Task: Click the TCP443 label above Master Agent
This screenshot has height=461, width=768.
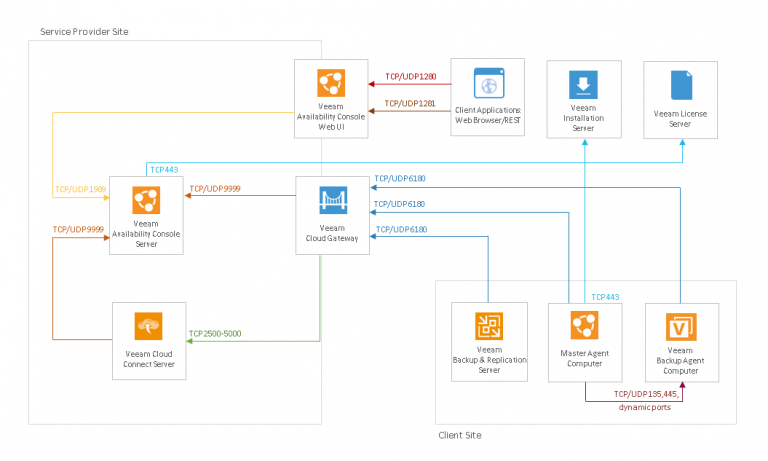Action: 605,297
